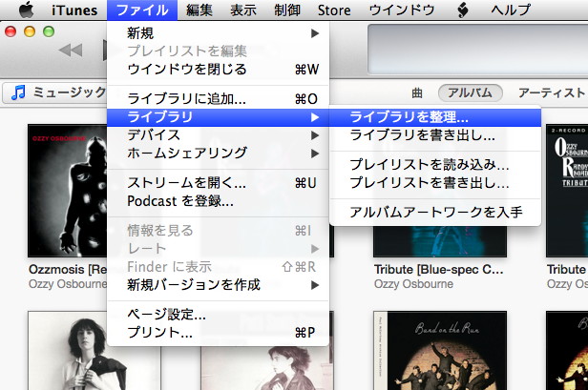Viewport: 588px width, 390px height.
Task: Open the 制御 menu
Action: point(287,10)
